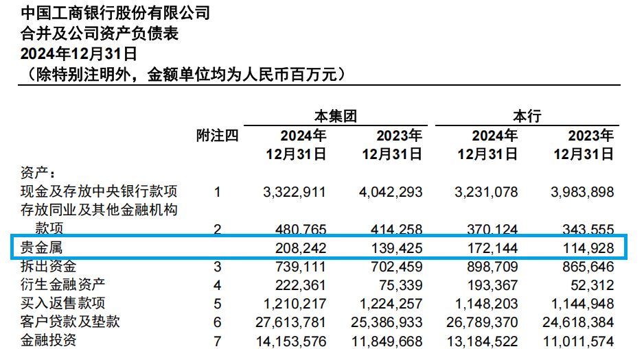Click value 480,765 in the 款项 row

pos(301,229)
